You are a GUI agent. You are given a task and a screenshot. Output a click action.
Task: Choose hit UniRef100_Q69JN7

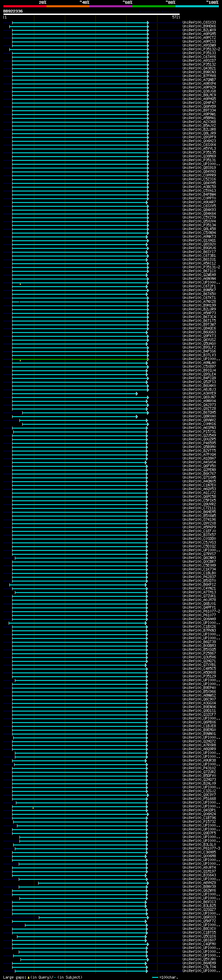pos(199,397)
